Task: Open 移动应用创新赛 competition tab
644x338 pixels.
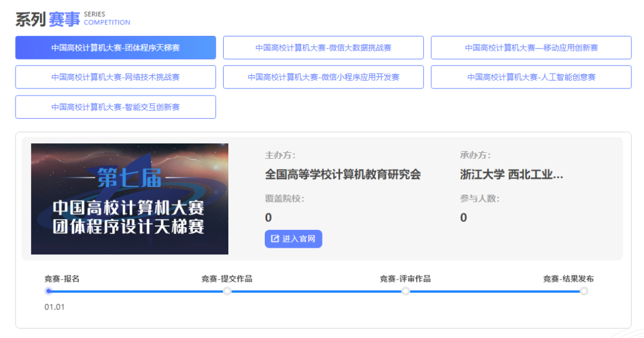Action: (531, 48)
